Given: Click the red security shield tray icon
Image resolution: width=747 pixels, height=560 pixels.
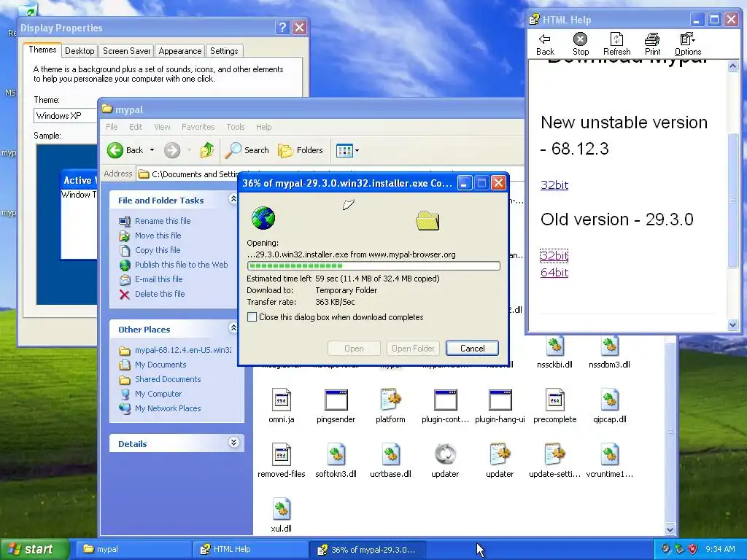Looking at the screenshot, I should tap(693, 549).
